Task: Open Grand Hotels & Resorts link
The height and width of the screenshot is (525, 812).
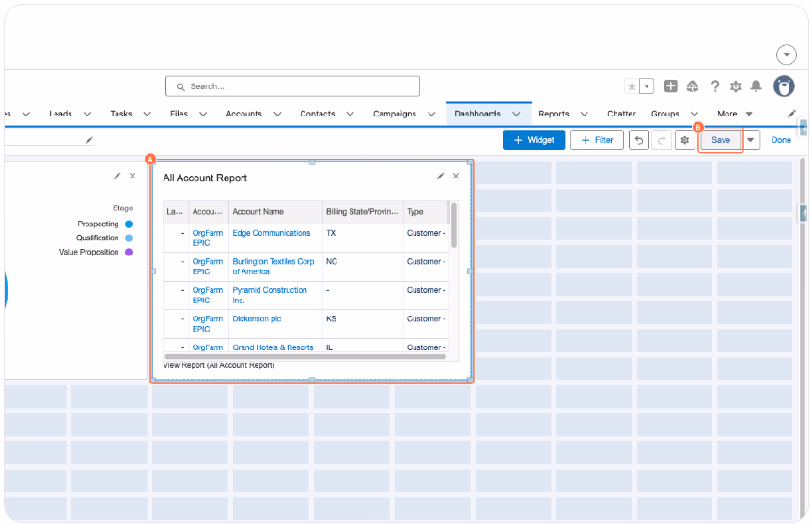Action: point(273,347)
